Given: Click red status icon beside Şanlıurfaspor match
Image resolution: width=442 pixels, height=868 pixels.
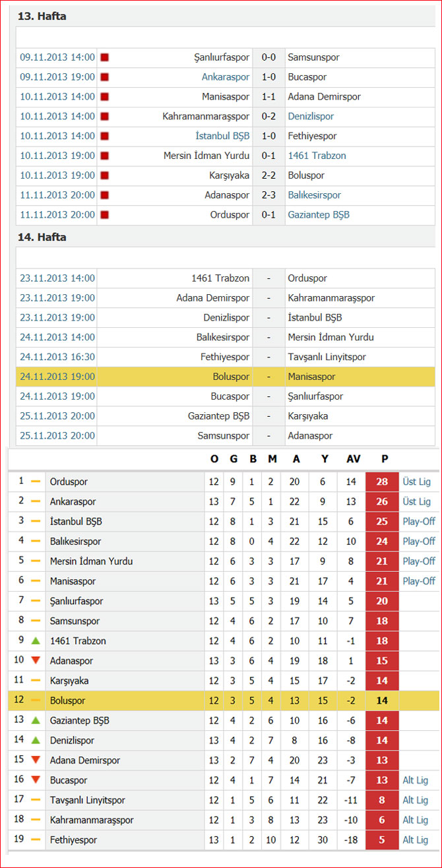Looking at the screenshot, I should [104, 57].
